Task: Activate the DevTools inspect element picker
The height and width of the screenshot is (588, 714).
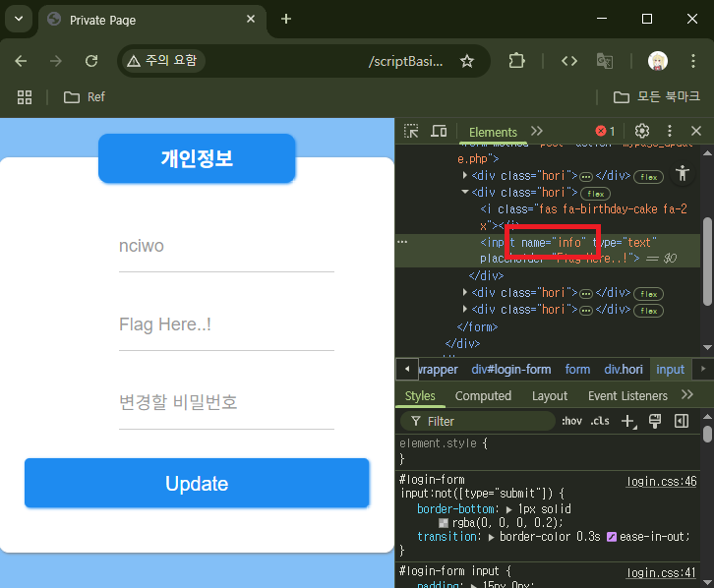Action: pyautogui.click(x=411, y=132)
